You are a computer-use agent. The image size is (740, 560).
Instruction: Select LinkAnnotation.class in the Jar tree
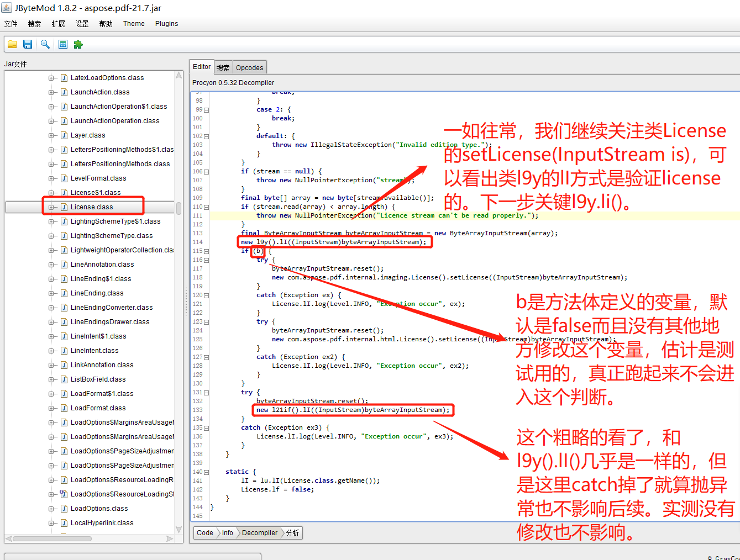coord(102,365)
